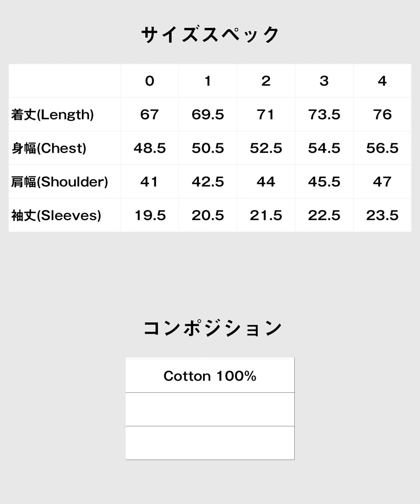
Task: Click the Cotton 100% composition row
Action: tap(210, 376)
